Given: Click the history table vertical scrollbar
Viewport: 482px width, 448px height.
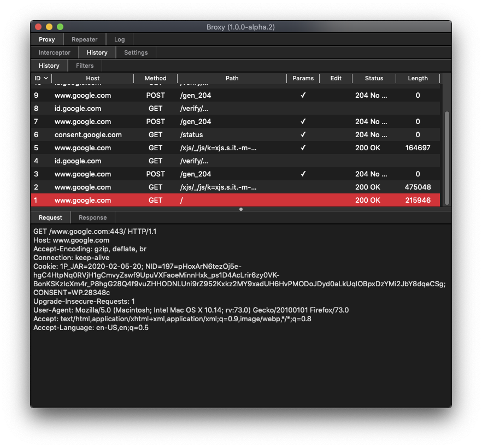Looking at the screenshot, I should tap(447, 158).
